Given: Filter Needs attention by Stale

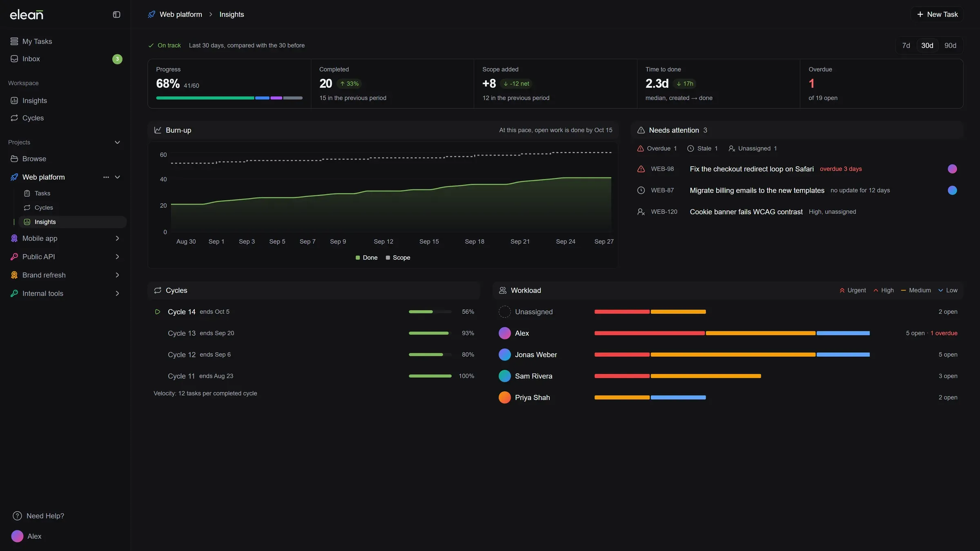Looking at the screenshot, I should click(x=702, y=149).
